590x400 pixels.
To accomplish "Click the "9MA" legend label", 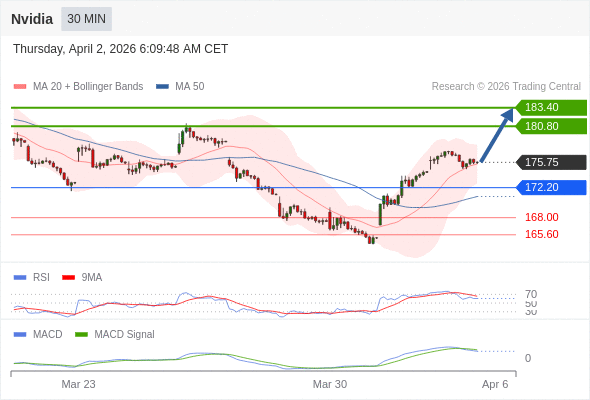I will click(x=92, y=278).
